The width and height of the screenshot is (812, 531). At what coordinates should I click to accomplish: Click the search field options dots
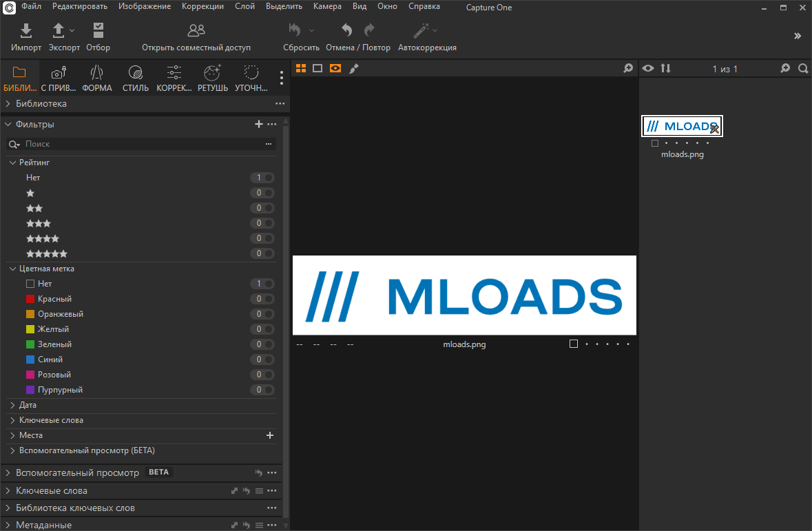(269, 144)
